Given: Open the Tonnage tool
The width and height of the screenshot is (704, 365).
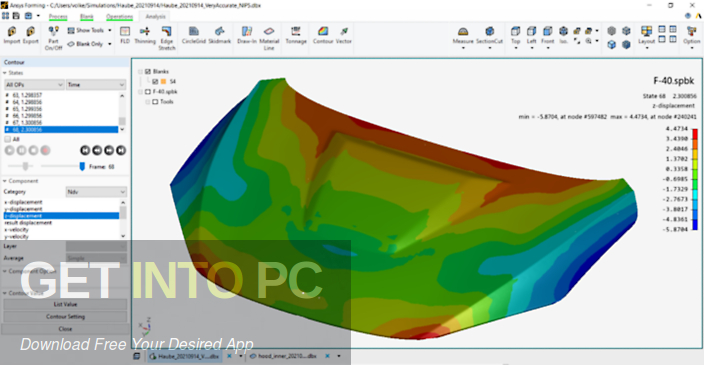Looking at the screenshot, I should click(296, 35).
